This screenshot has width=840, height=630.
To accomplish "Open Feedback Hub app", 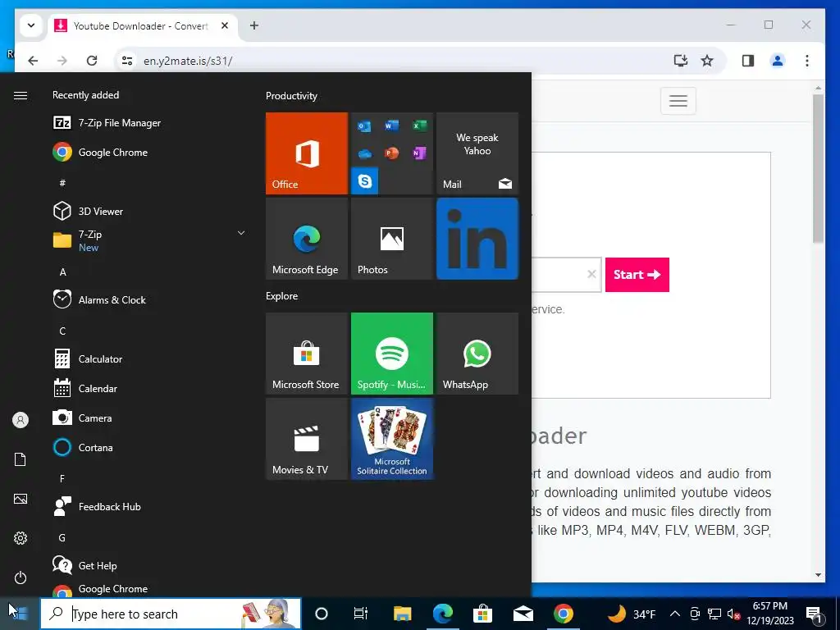I will pyautogui.click(x=150, y=506).
